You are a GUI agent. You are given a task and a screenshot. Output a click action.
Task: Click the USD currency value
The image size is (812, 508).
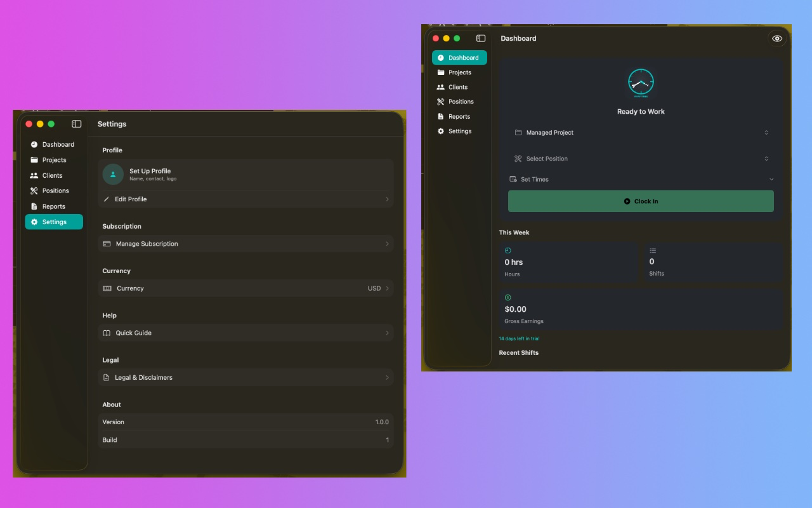click(x=374, y=288)
